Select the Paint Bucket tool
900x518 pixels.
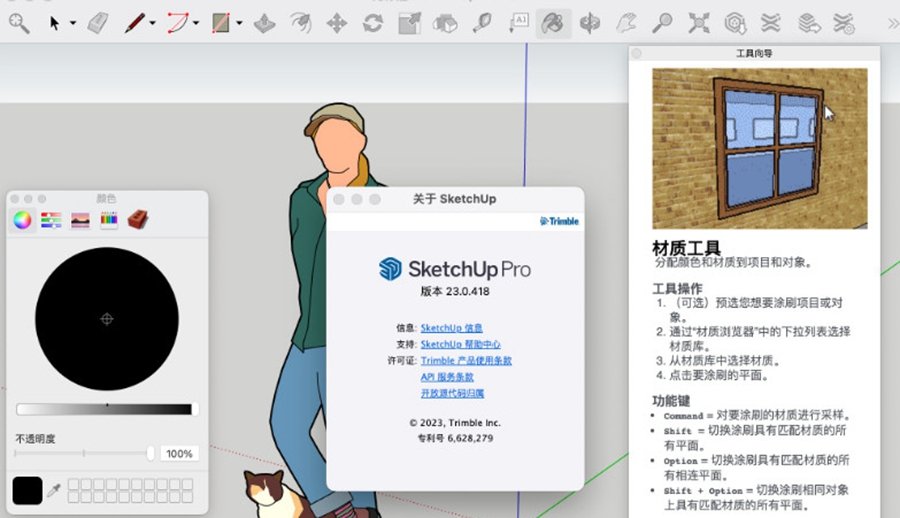tap(553, 24)
